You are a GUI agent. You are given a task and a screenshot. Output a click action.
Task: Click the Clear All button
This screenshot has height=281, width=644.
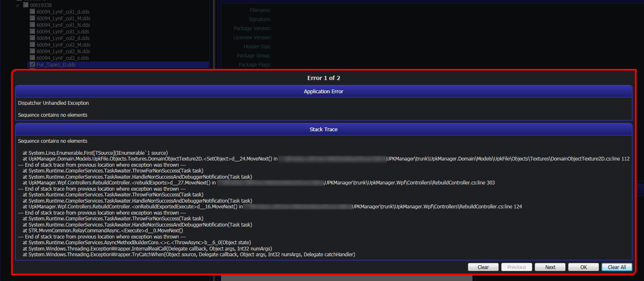(x=617, y=267)
